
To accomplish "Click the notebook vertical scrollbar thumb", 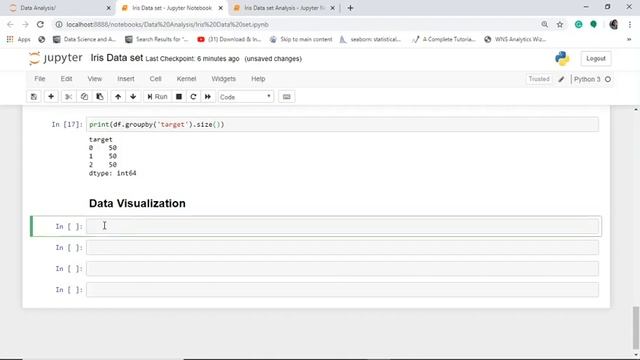I will click(x=636, y=327).
